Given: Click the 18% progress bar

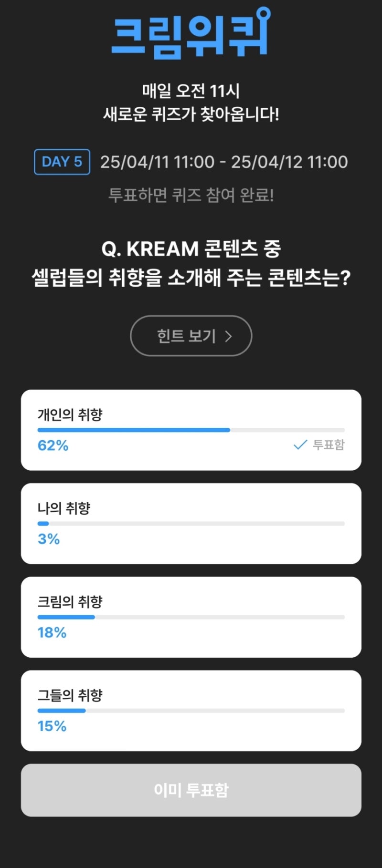Looking at the screenshot, I should coord(191,617).
